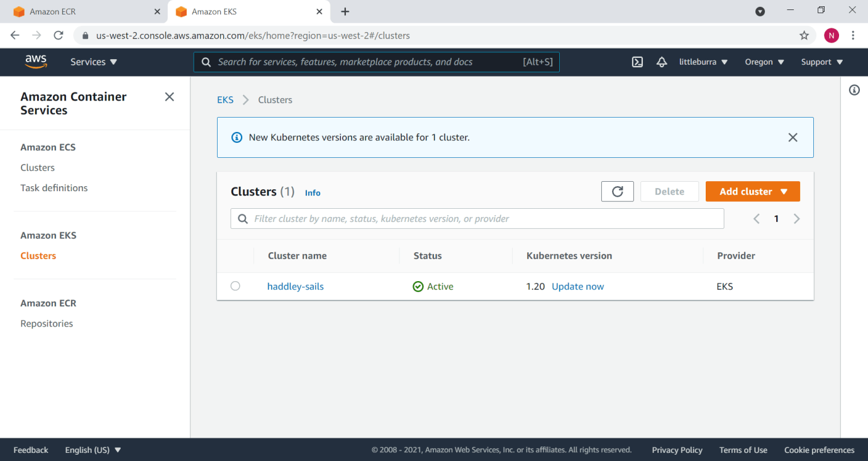Open ECR Repositories in the sidebar
Image resolution: width=868 pixels, height=461 pixels.
pos(47,324)
